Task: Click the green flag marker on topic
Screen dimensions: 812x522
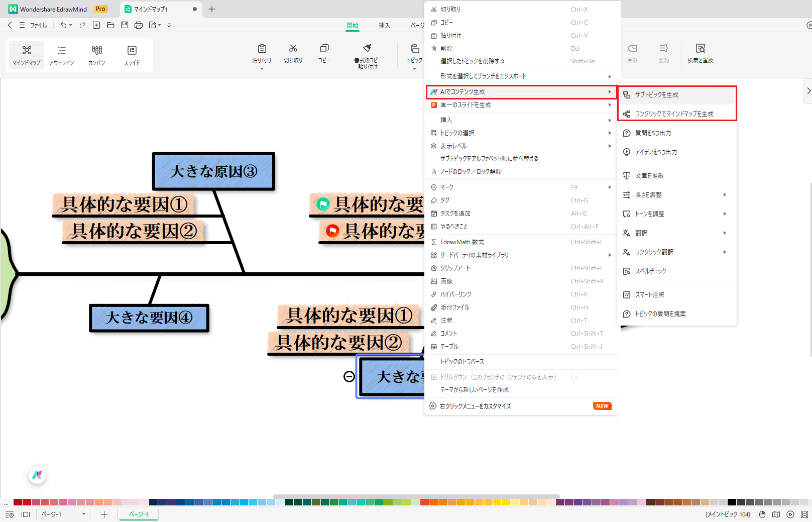Action: click(x=322, y=204)
